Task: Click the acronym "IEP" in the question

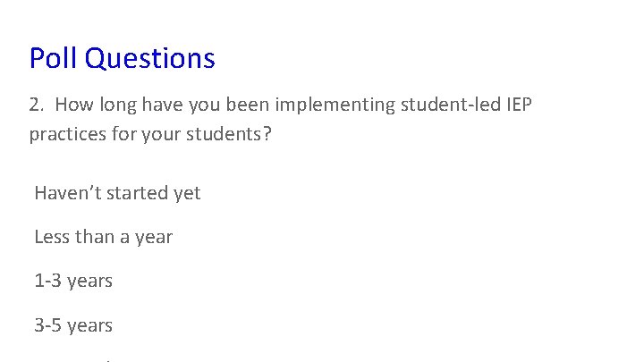Action: (519, 105)
